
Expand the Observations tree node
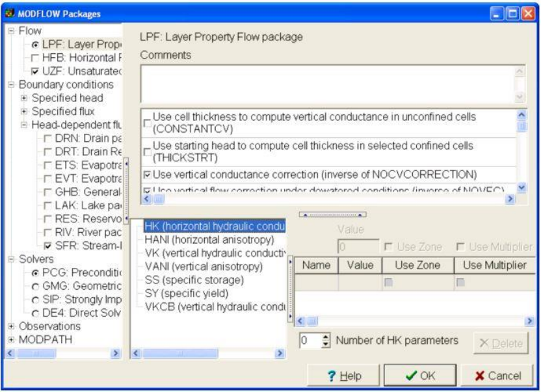[12, 326]
